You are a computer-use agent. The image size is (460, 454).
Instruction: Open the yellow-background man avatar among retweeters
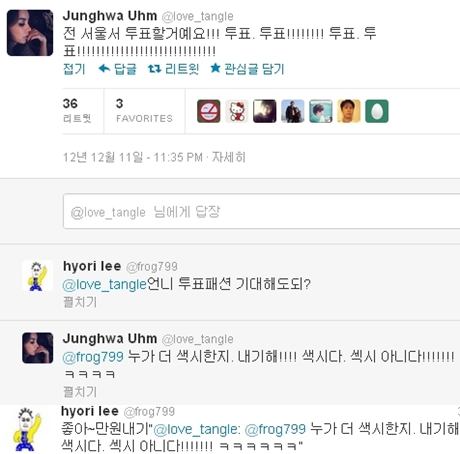pos(349,111)
